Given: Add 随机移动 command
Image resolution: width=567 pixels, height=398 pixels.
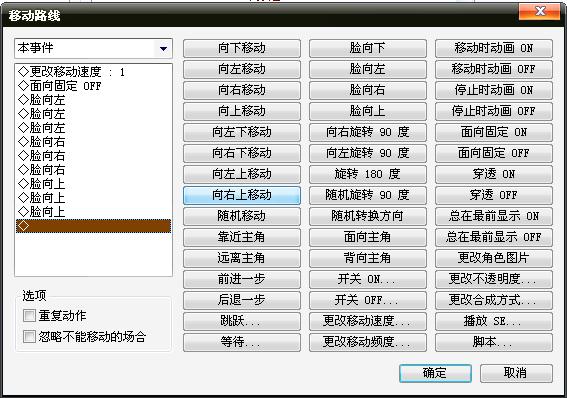Looking at the screenshot, I should (242, 216).
